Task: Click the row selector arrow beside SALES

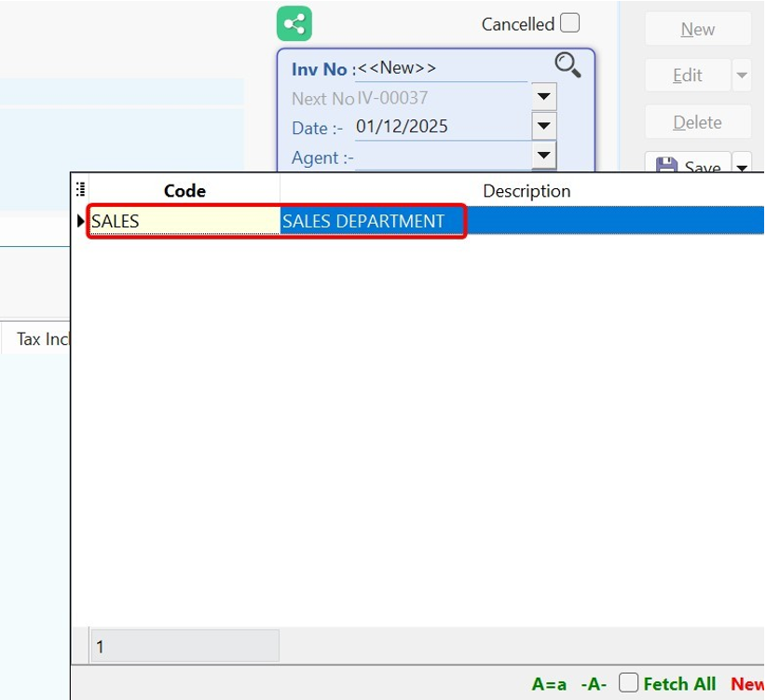Action: click(x=80, y=221)
